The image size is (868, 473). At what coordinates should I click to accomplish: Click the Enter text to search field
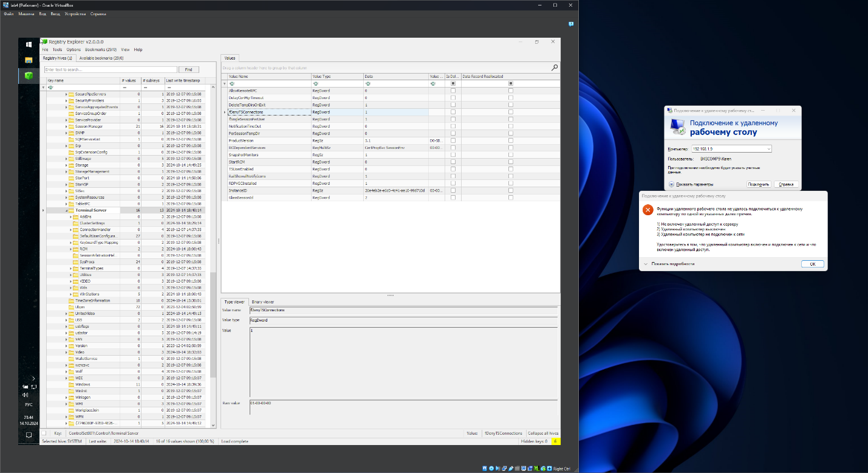[111, 70]
